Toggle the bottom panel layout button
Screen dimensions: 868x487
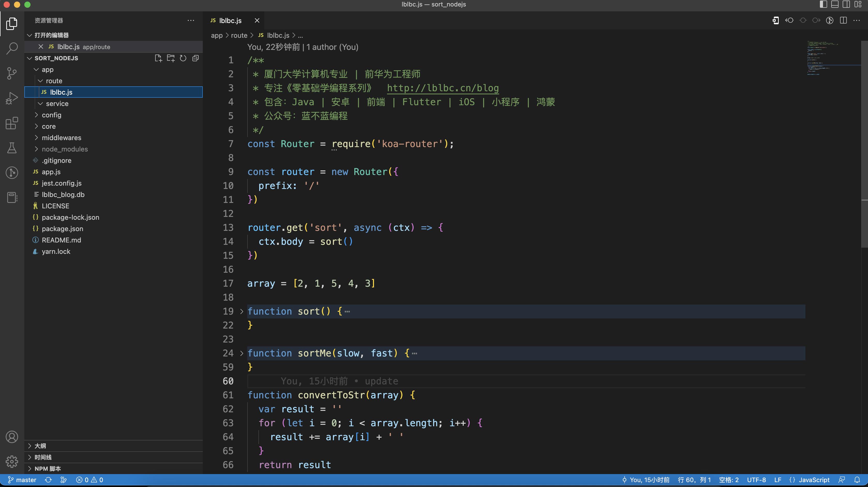tap(835, 4)
